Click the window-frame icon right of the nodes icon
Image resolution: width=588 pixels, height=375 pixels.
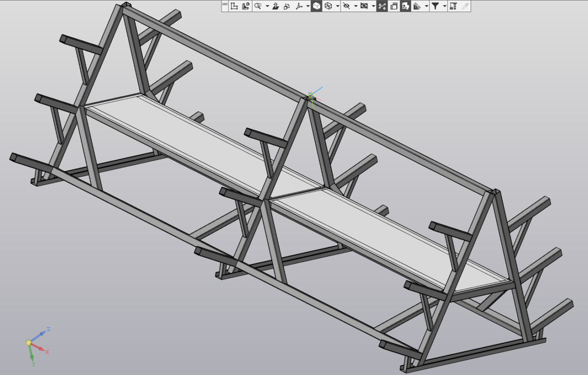394,6
